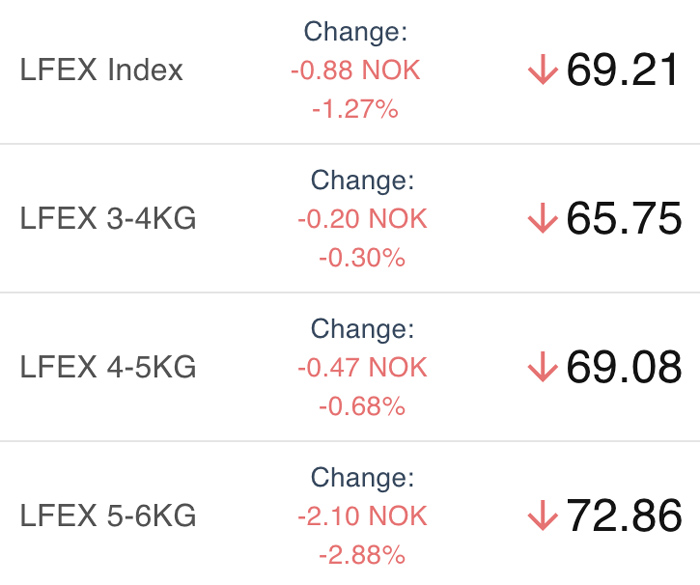This screenshot has height=585, width=700.
Task: Click the 4-5KG price 69.08
Action: click(624, 367)
